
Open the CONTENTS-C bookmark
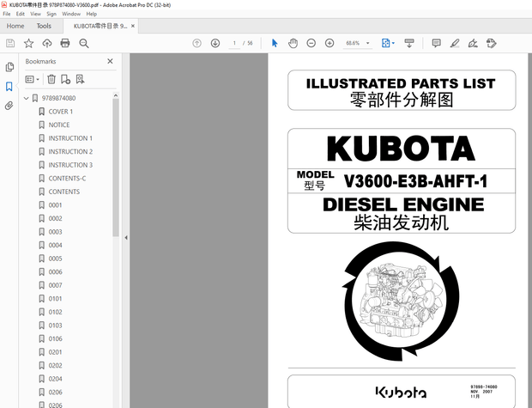pos(67,179)
